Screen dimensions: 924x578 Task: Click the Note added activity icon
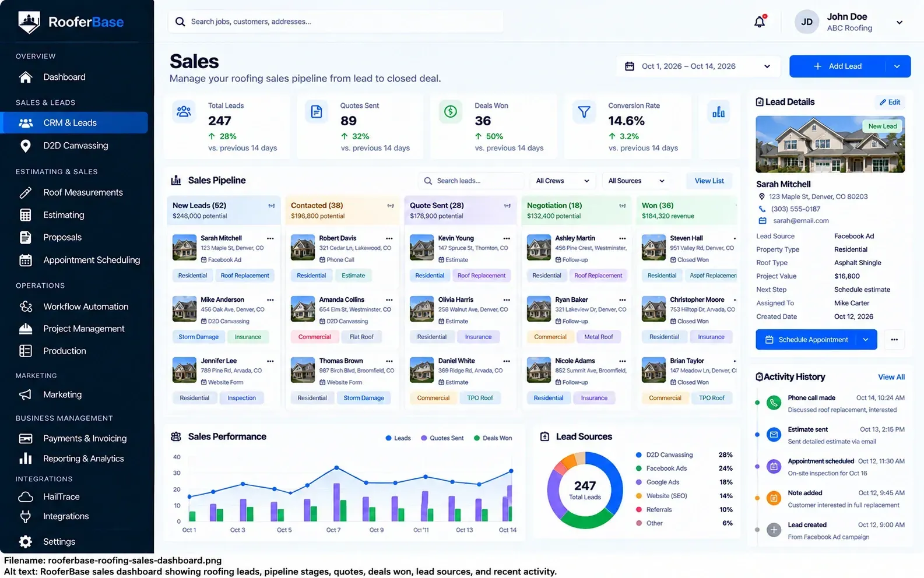pos(774,498)
